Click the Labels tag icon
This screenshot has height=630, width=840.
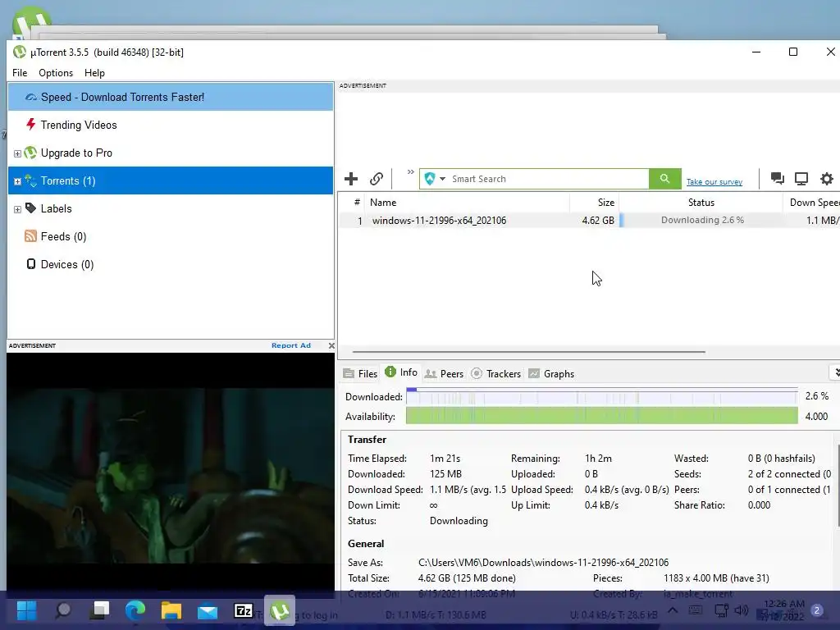(31, 208)
